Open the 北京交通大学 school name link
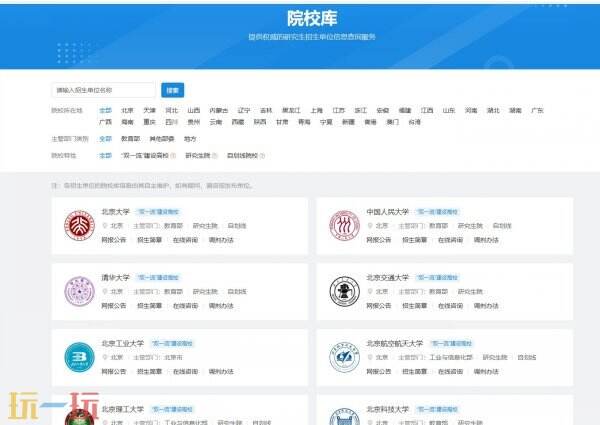Screen dimensions: 600x425 (x=388, y=277)
